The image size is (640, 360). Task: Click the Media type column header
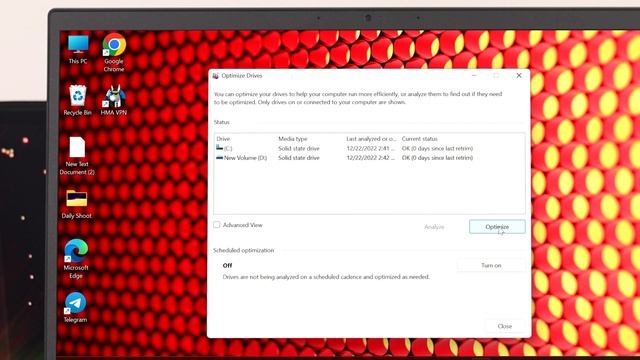pyautogui.click(x=293, y=139)
